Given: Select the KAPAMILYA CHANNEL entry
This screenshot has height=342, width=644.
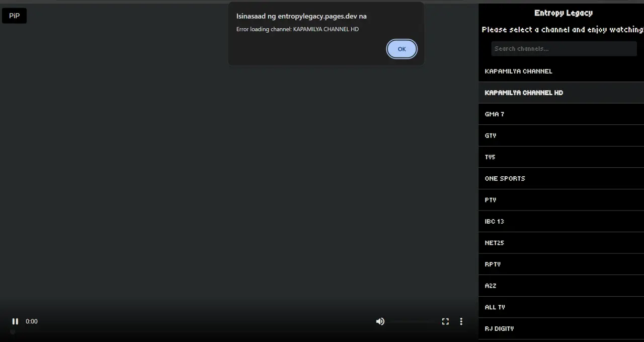Looking at the screenshot, I should click(561, 71).
